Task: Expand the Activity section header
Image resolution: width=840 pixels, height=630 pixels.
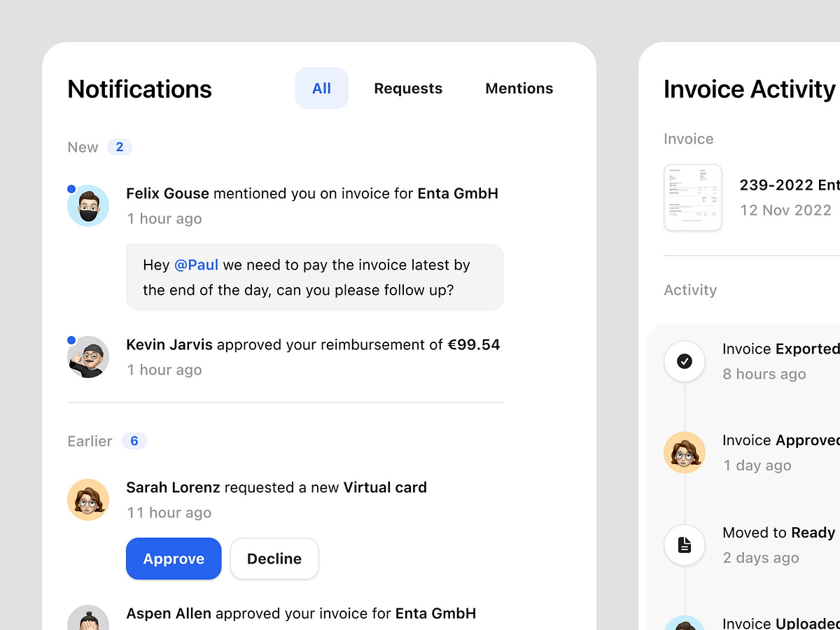Action: (690, 290)
